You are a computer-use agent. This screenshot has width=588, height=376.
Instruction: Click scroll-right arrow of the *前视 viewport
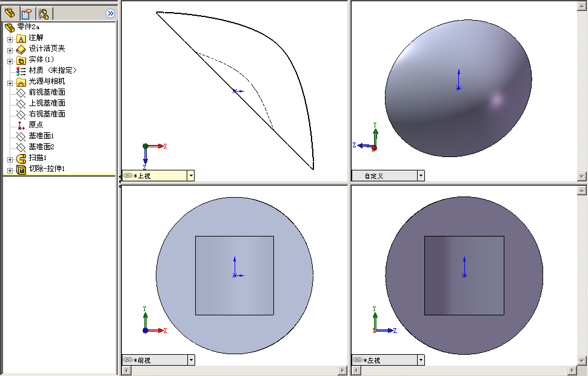[x=342, y=371]
